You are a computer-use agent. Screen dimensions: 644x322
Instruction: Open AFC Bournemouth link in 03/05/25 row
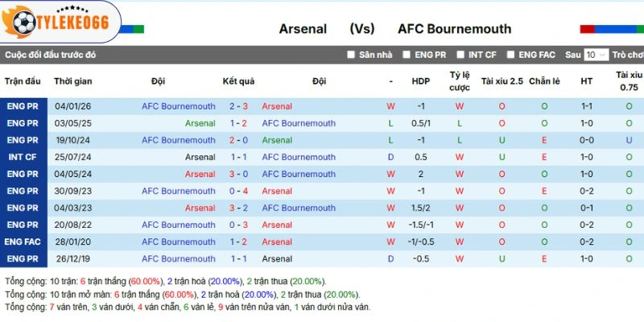point(299,123)
